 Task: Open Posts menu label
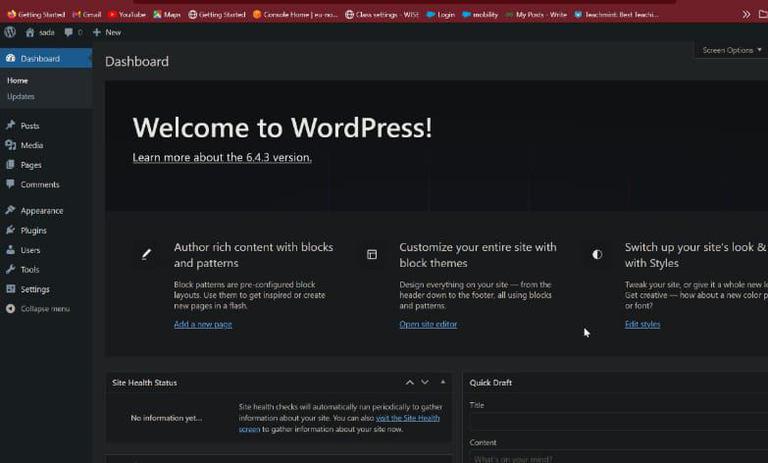click(30, 126)
